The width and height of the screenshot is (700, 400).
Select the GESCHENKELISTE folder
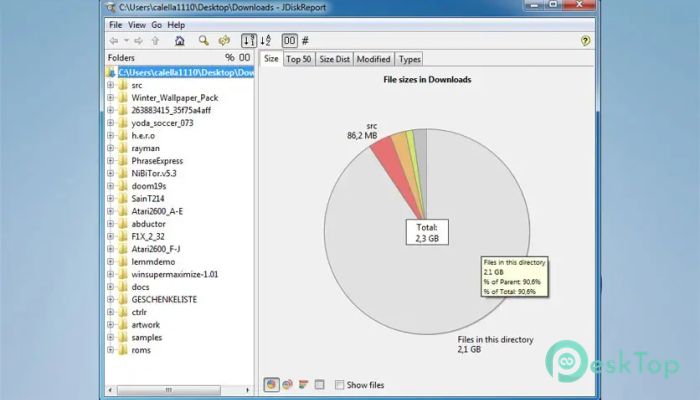tap(164, 300)
